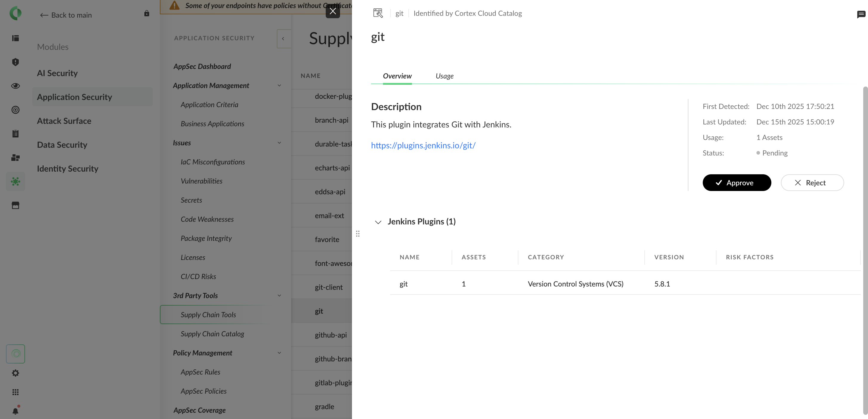Click the lock icon beside Back to main

(x=146, y=13)
